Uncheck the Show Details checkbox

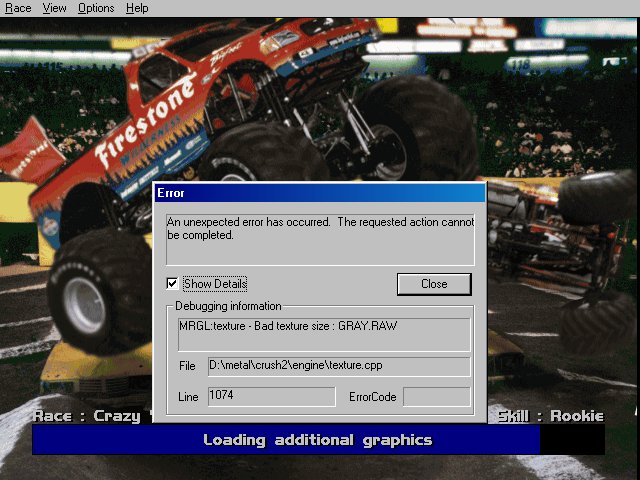(173, 284)
